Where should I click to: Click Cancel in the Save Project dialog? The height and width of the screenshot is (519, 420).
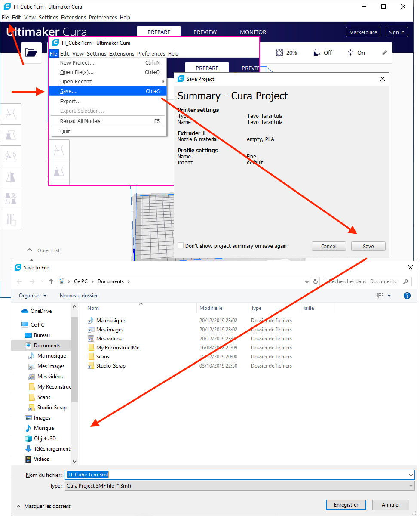(x=329, y=246)
